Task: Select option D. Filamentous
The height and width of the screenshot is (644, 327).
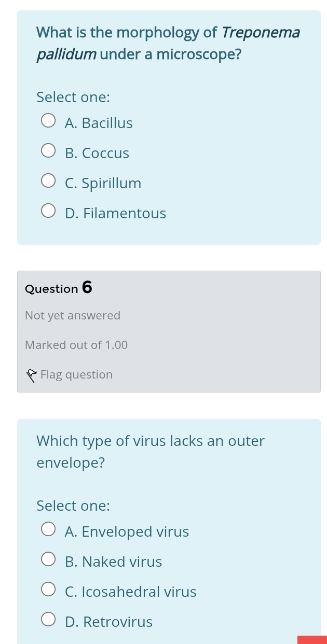Action: [x=48, y=211]
